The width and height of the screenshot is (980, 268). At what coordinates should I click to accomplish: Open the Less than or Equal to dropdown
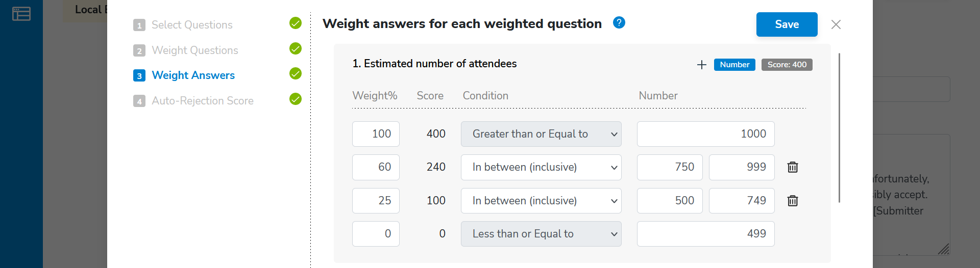pyautogui.click(x=541, y=234)
